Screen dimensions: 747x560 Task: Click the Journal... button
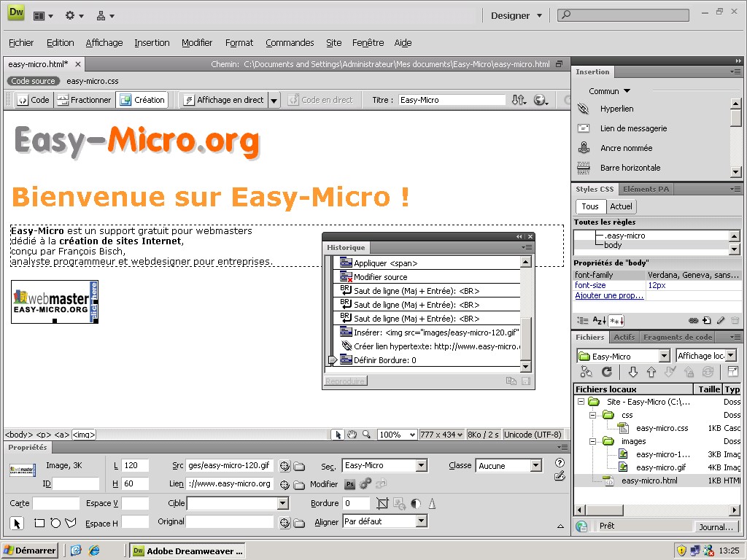pyautogui.click(x=716, y=527)
